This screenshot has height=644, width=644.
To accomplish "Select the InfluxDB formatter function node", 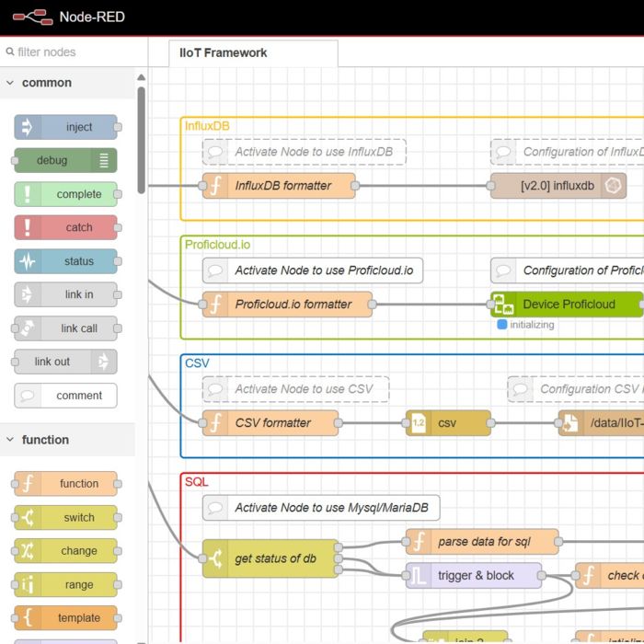I will [x=282, y=186].
